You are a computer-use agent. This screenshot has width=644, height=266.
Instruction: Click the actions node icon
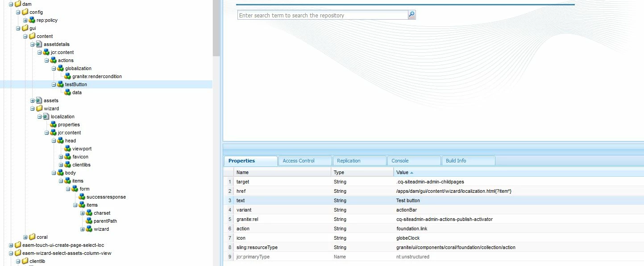[x=54, y=60]
